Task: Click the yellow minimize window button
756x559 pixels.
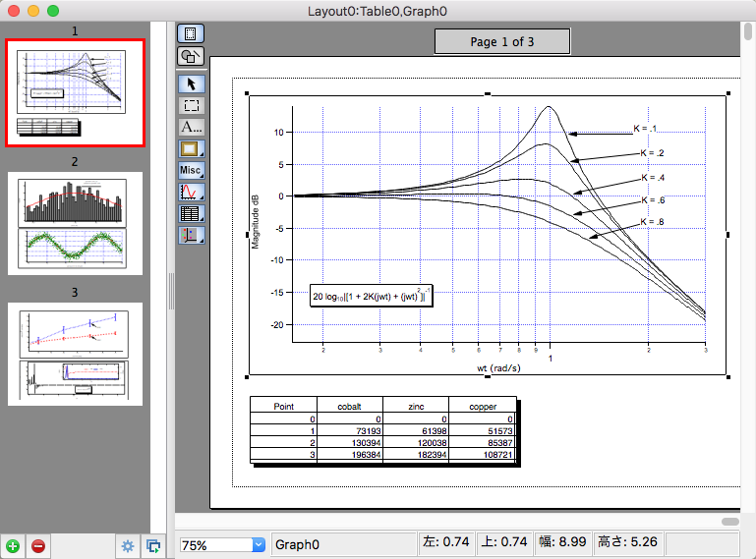Action: coord(33,11)
